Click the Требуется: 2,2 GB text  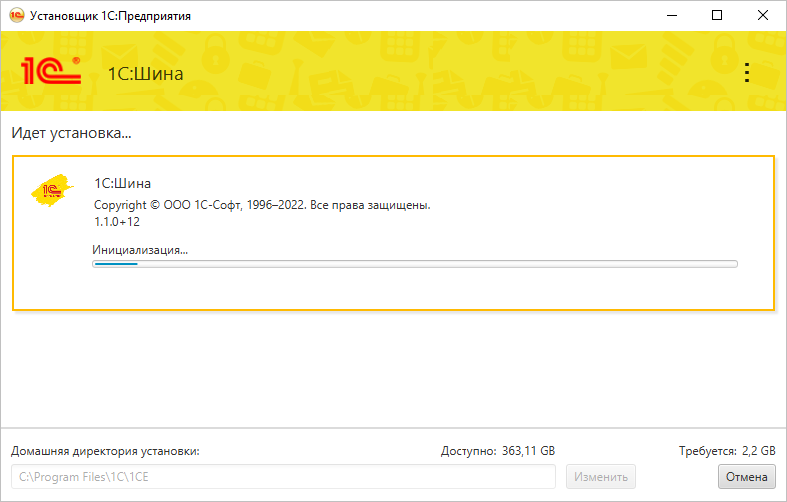[727, 451]
